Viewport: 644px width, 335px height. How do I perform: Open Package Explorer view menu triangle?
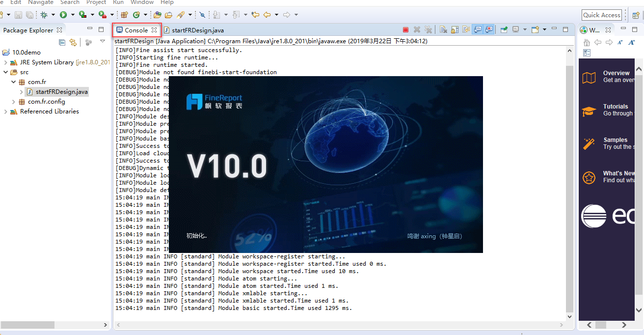[103, 41]
